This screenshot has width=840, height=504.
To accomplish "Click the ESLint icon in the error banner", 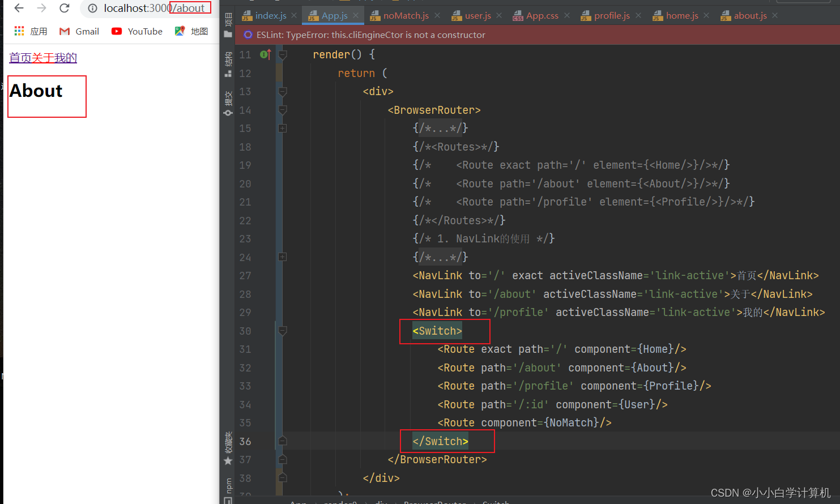I will pyautogui.click(x=248, y=35).
